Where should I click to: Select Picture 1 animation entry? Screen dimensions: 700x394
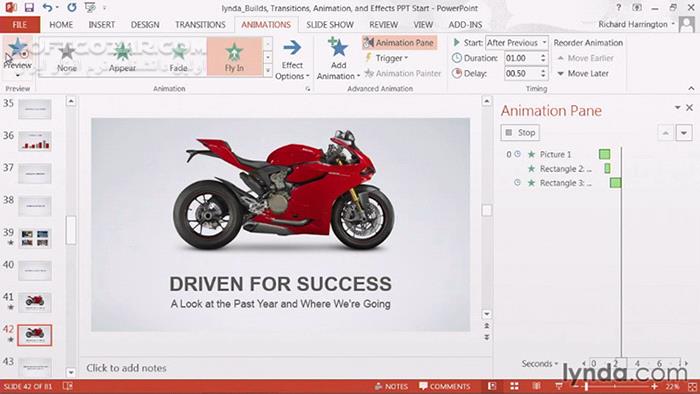(x=555, y=154)
